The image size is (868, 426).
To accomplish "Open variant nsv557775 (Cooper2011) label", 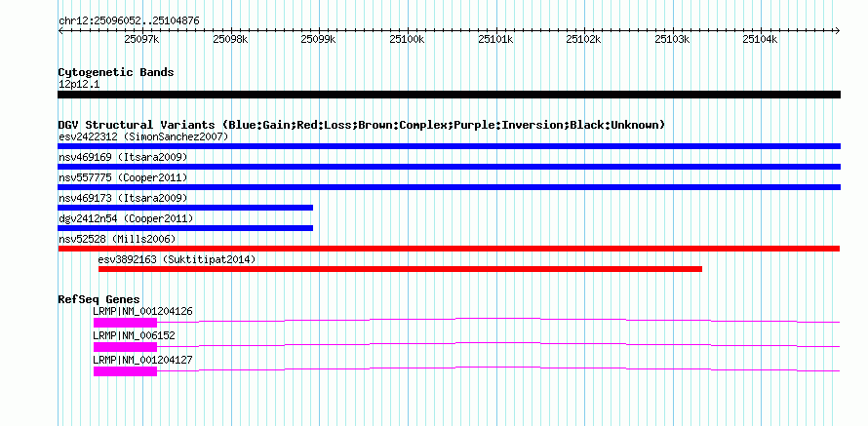I will tap(123, 177).
